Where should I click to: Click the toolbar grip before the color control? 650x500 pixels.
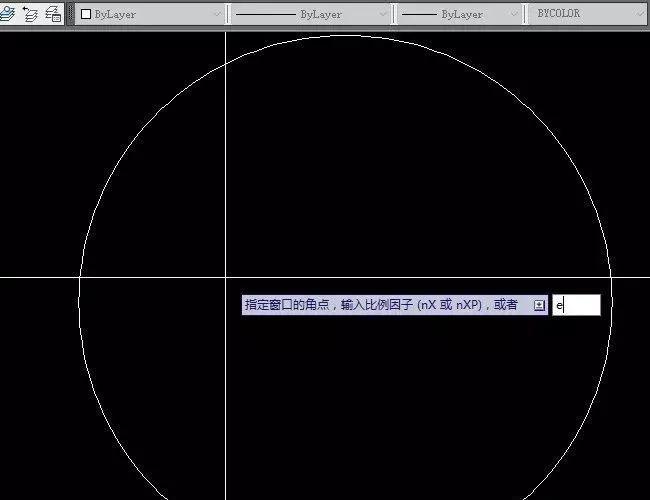tap(71, 14)
